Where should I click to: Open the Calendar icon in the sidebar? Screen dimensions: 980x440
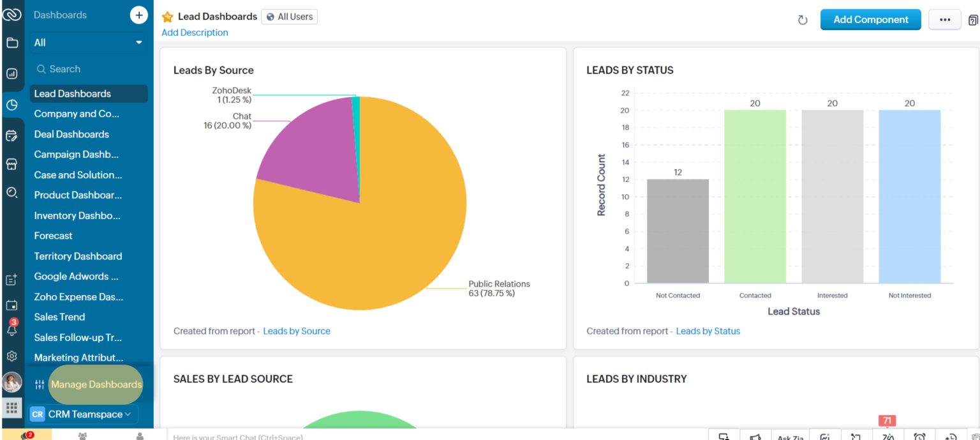coord(11,305)
